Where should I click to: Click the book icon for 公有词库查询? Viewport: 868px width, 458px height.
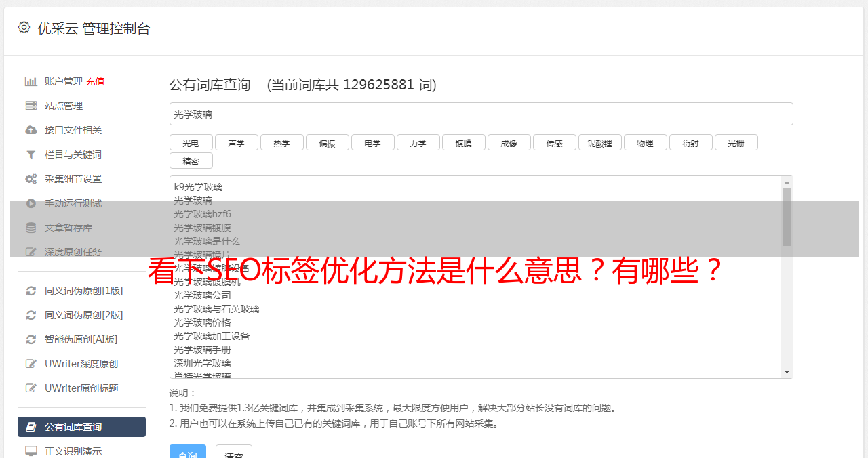(31, 427)
